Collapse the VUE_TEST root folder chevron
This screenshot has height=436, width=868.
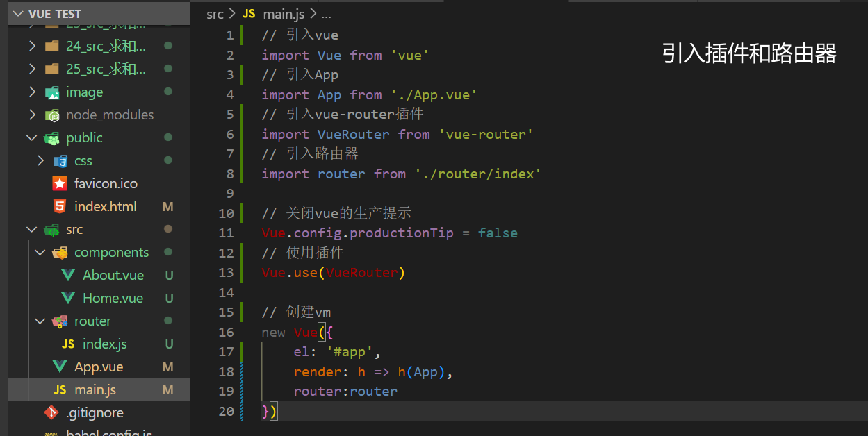18,14
